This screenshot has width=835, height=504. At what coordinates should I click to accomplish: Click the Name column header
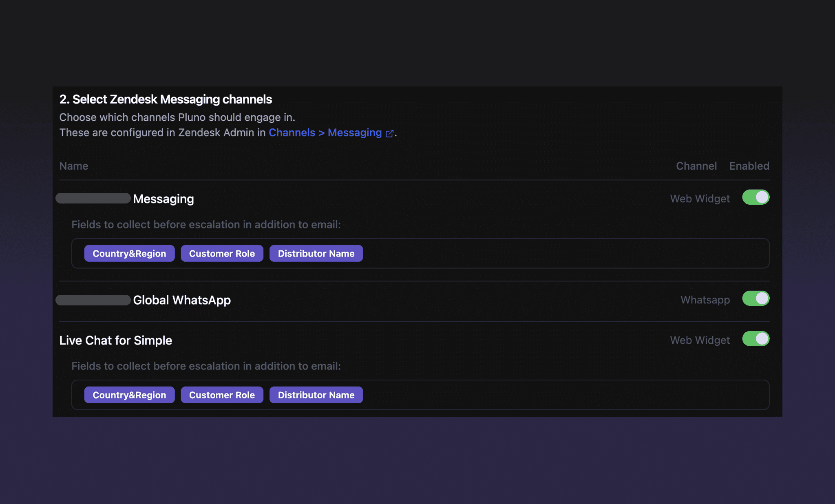point(73,166)
